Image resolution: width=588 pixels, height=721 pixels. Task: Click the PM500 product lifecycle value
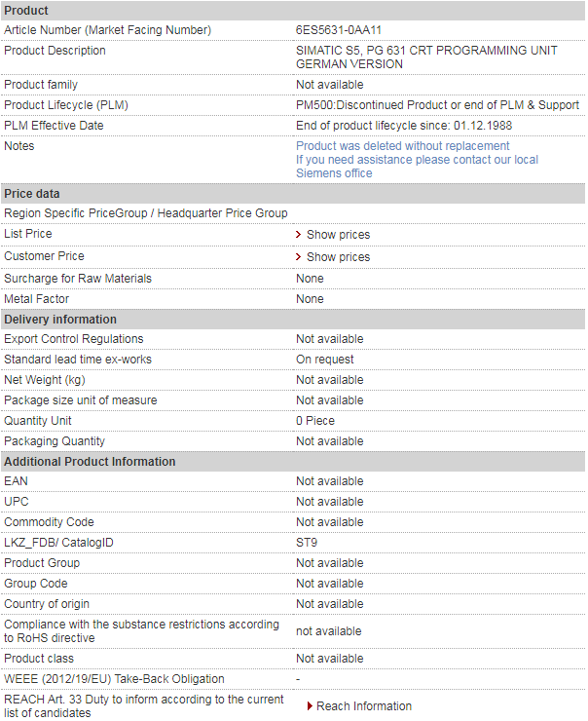(x=437, y=105)
